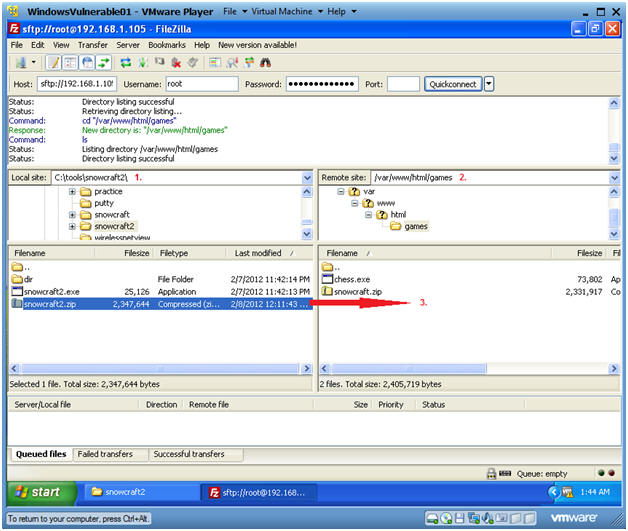
Task: Click the security shield tray icon
Action: tap(568, 492)
